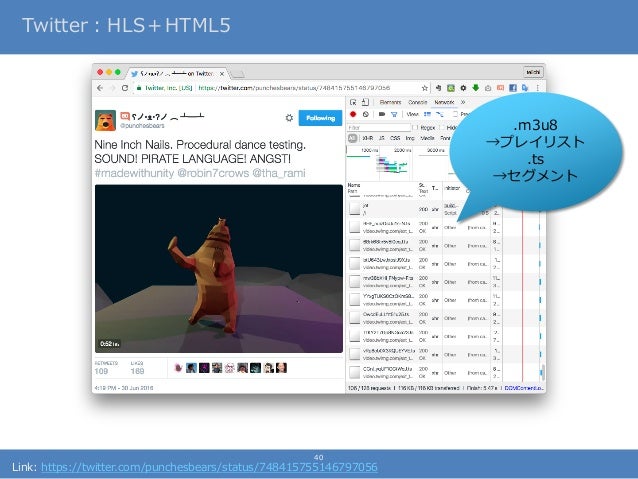Click the browser back arrow
The width and height of the screenshot is (638, 479).
pos(100,88)
